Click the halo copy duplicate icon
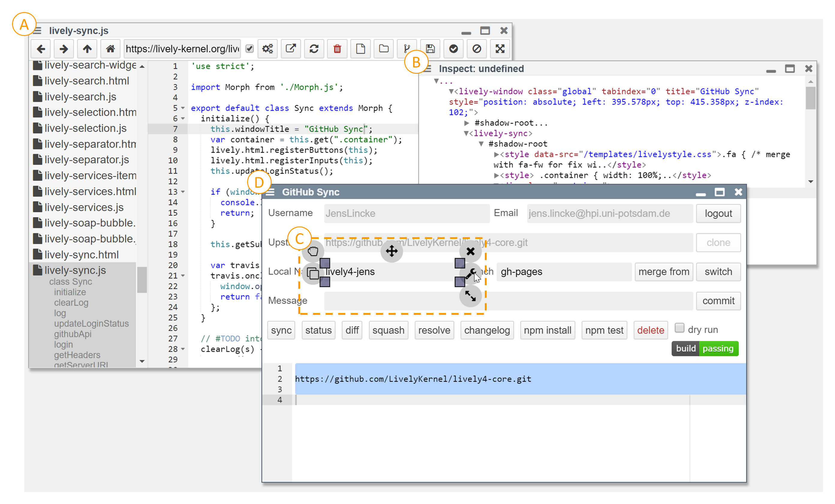 (x=312, y=273)
